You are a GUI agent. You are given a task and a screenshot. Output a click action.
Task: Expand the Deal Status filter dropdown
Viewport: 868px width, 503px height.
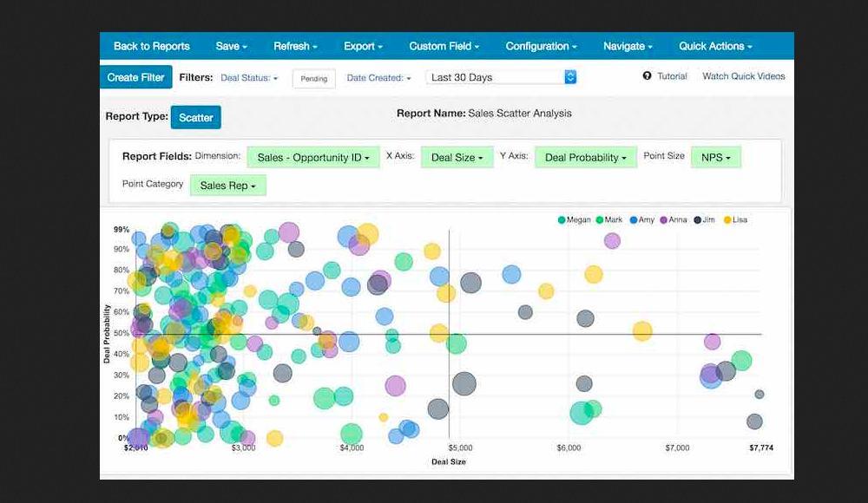[x=249, y=78]
